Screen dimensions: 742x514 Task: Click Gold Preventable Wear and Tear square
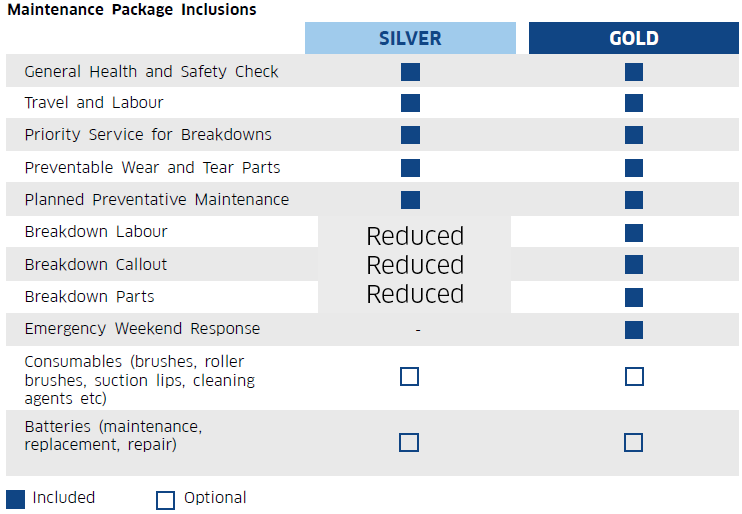tap(634, 168)
